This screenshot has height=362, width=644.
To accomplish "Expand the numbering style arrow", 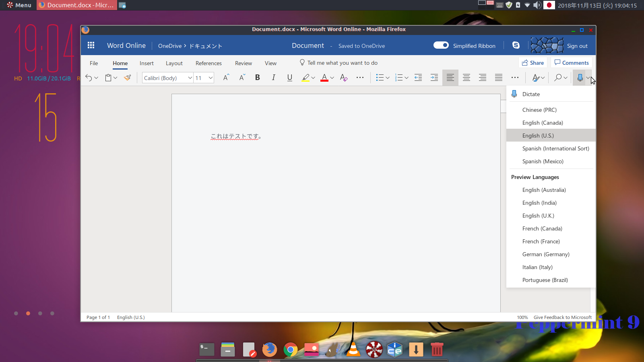I will point(407,78).
